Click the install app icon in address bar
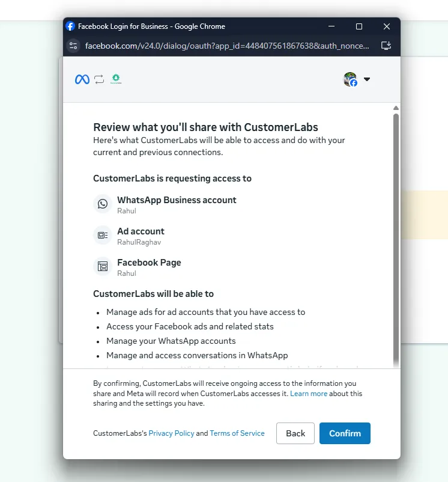448x482 pixels. (386, 46)
